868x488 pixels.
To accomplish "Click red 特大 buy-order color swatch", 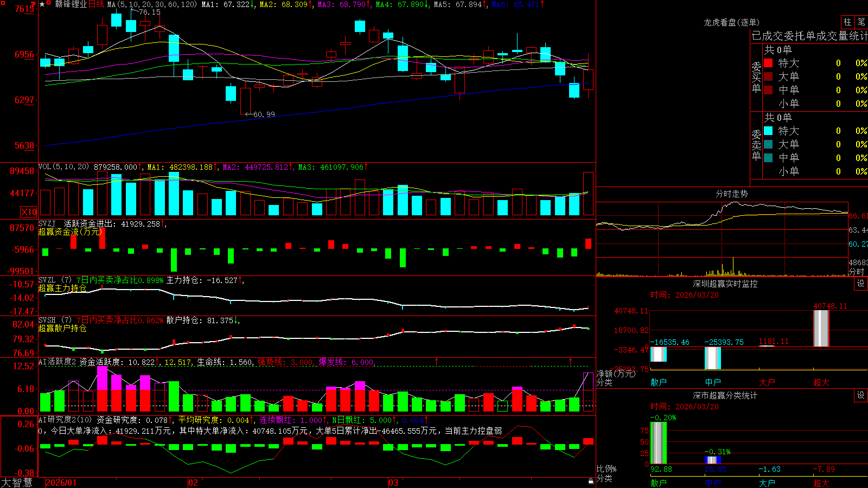I will click(768, 63).
